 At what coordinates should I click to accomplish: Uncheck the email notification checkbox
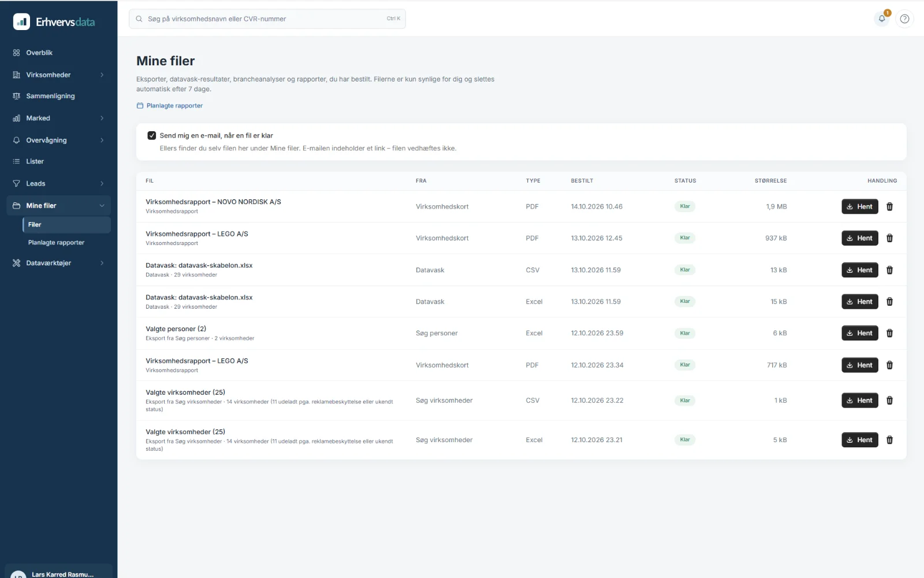(x=152, y=135)
